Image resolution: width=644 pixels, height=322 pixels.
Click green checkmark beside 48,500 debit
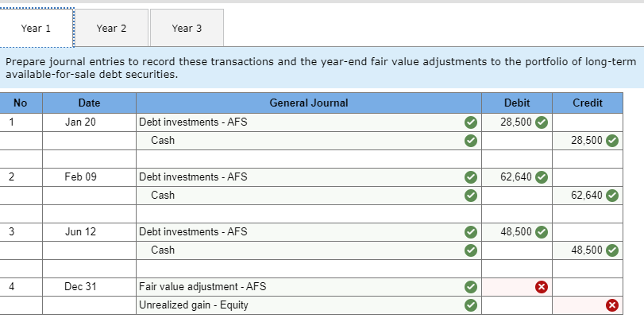coord(542,232)
